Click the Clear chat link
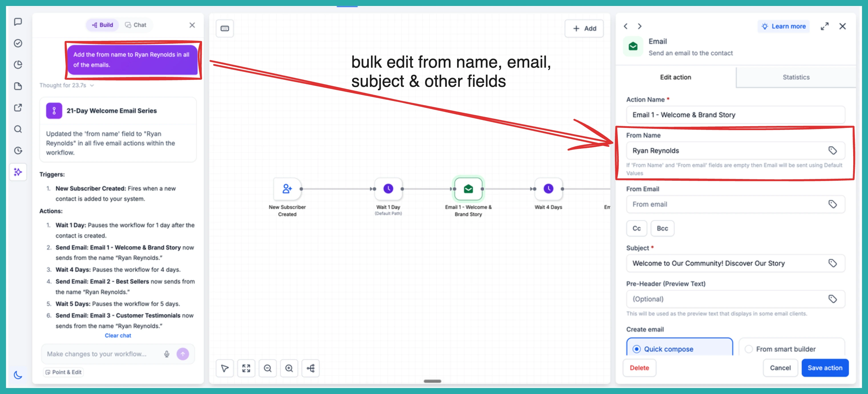Viewport: 868px width, 394px height. point(118,335)
